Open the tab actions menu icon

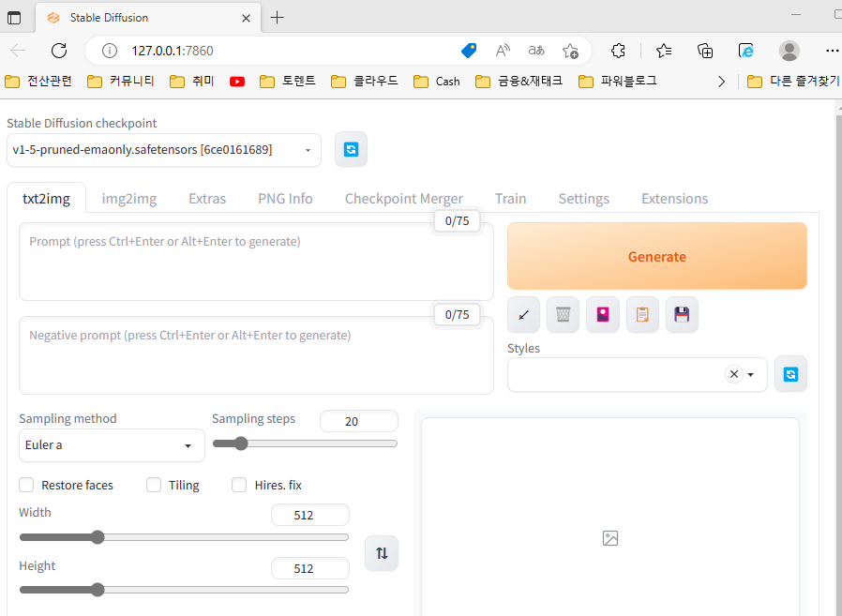click(x=14, y=18)
